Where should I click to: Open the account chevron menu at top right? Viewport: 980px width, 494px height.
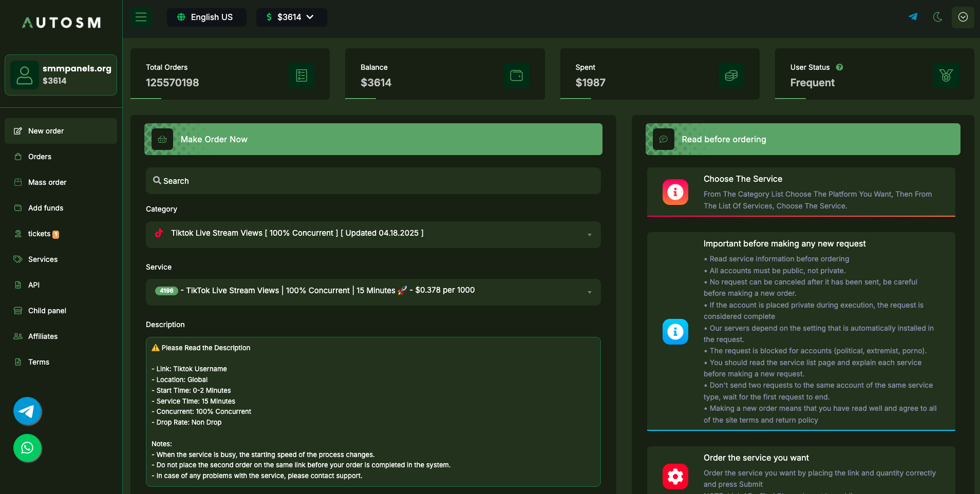[x=963, y=17]
